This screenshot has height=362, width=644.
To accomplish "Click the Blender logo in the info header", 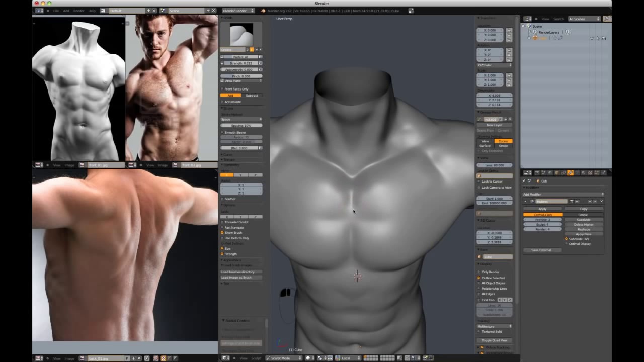I will [263, 11].
